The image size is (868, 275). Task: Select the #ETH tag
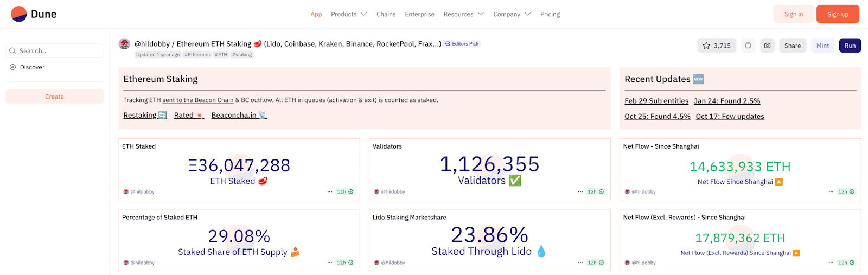(x=221, y=55)
